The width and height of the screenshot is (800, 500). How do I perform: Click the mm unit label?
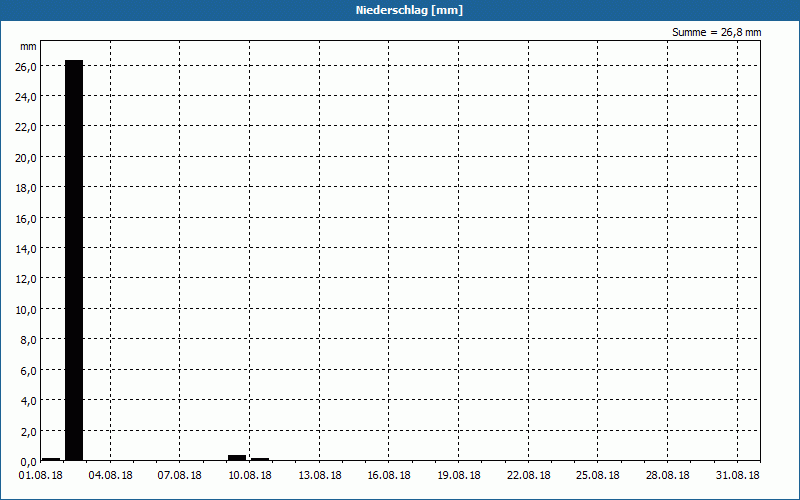pyautogui.click(x=29, y=47)
